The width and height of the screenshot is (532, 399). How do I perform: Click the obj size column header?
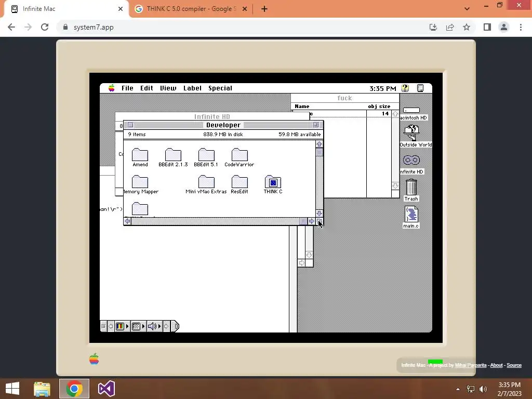pos(379,106)
